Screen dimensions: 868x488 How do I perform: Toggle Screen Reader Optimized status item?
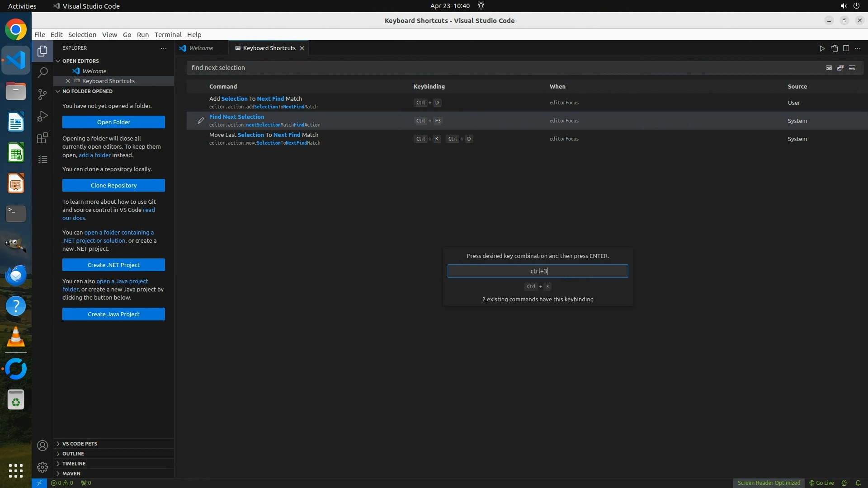click(769, 483)
